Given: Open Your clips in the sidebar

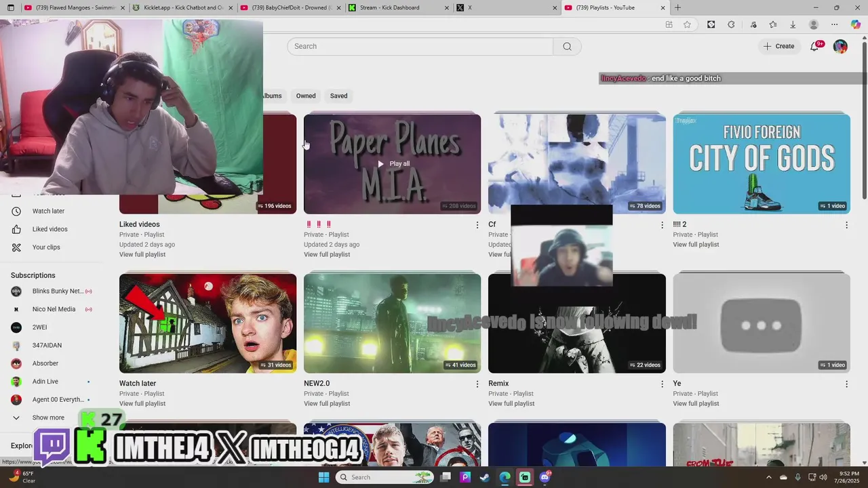Looking at the screenshot, I should (x=46, y=247).
